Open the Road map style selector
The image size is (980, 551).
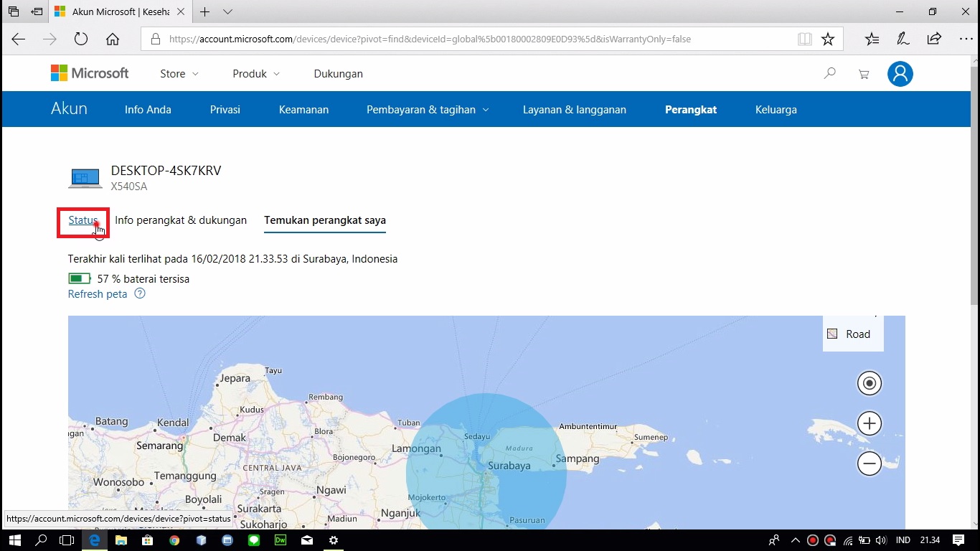[852, 334]
